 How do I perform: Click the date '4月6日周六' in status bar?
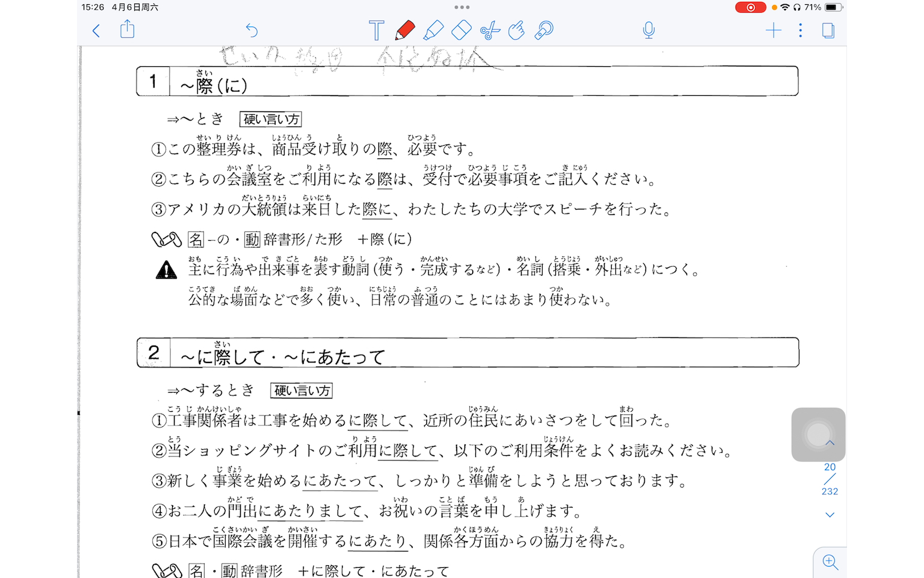coord(135,7)
